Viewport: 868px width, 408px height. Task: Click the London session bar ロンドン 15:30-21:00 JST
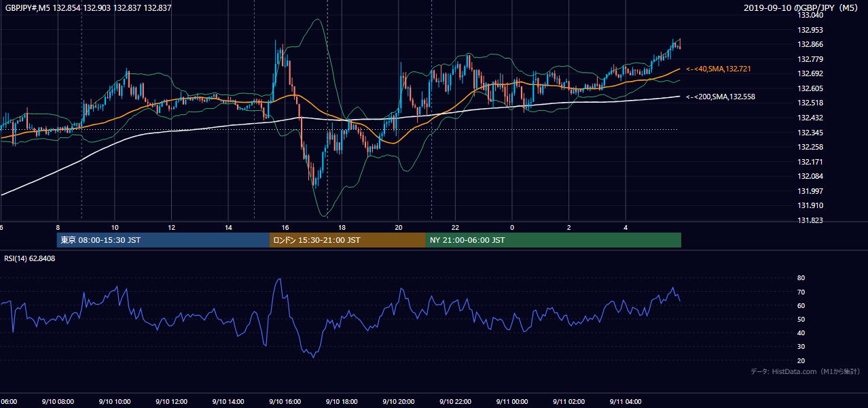tap(348, 240)
